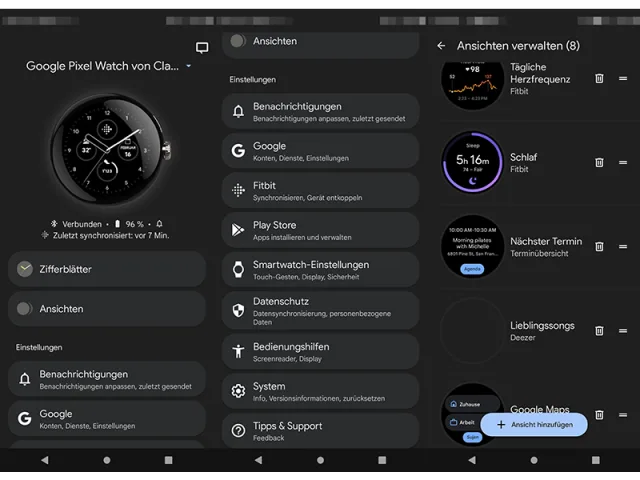Open Play Store Apps installieren entry
Viewport: 640px width, 480px height.
click(x=320, y=230)
